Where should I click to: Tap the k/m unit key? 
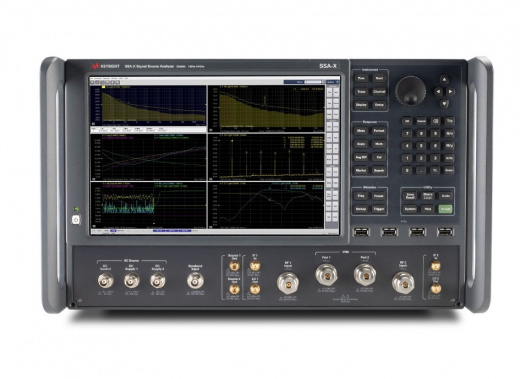pyautogui.click(x=449, y=158)
